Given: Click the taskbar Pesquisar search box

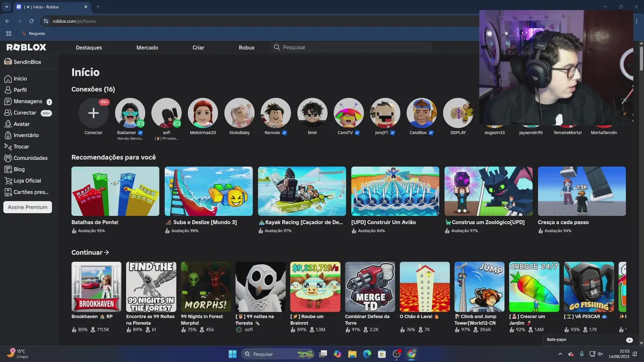Looking at the screenshot, I should [278, 354].
